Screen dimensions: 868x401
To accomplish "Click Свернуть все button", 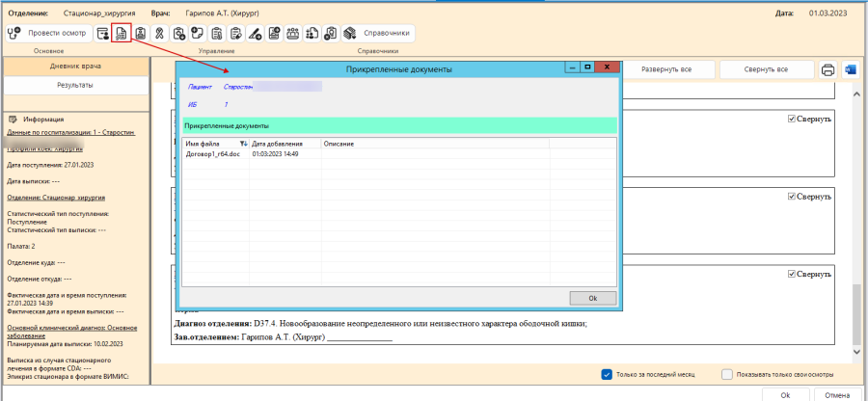I will point(766,70).
